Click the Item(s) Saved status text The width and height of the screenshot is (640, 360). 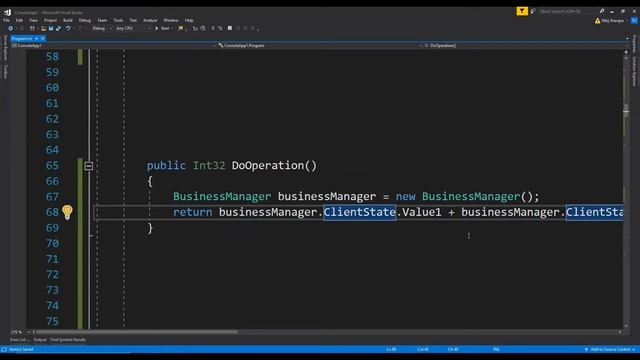coord(21,349)
